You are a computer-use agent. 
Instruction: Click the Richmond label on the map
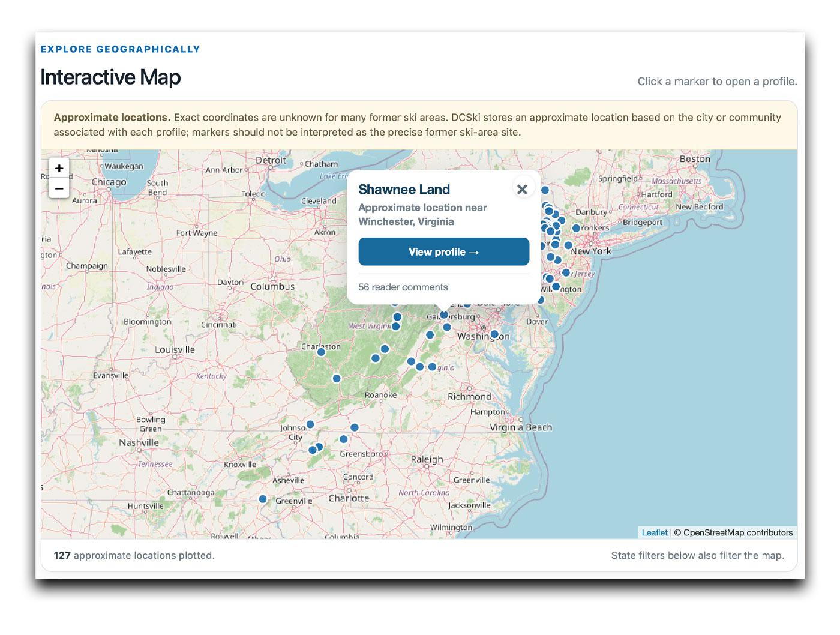(469, 397)
